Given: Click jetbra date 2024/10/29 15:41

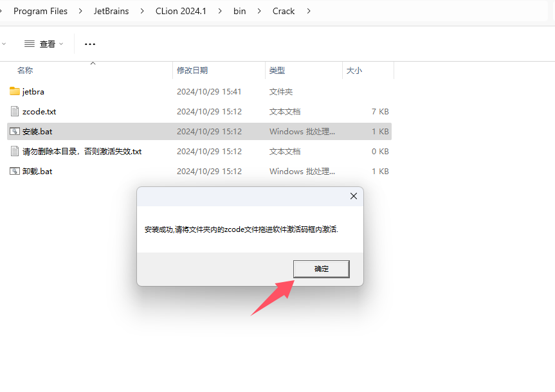Looking at the screenshot, I should coord(209,92).
